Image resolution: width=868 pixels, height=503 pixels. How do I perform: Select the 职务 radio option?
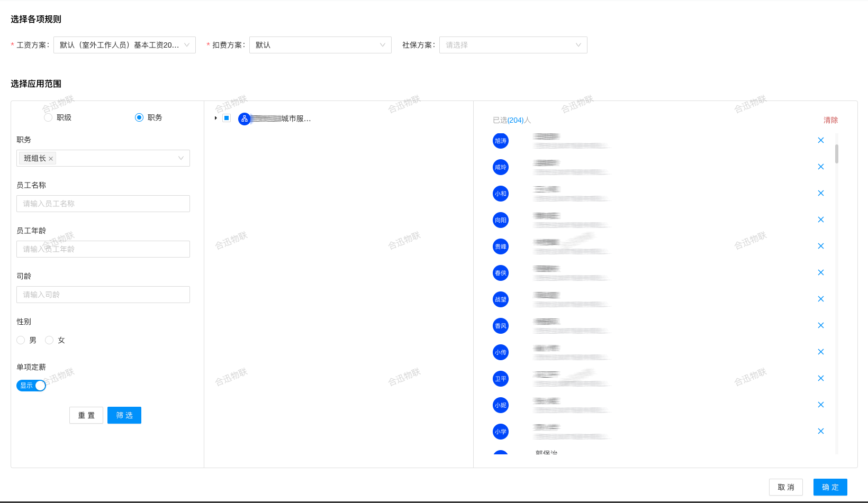point(139,117)
